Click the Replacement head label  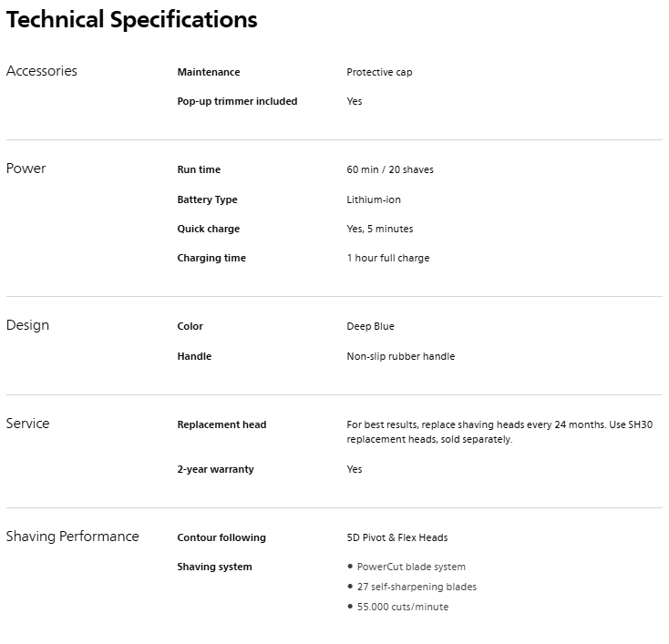[x=221, y=424]
